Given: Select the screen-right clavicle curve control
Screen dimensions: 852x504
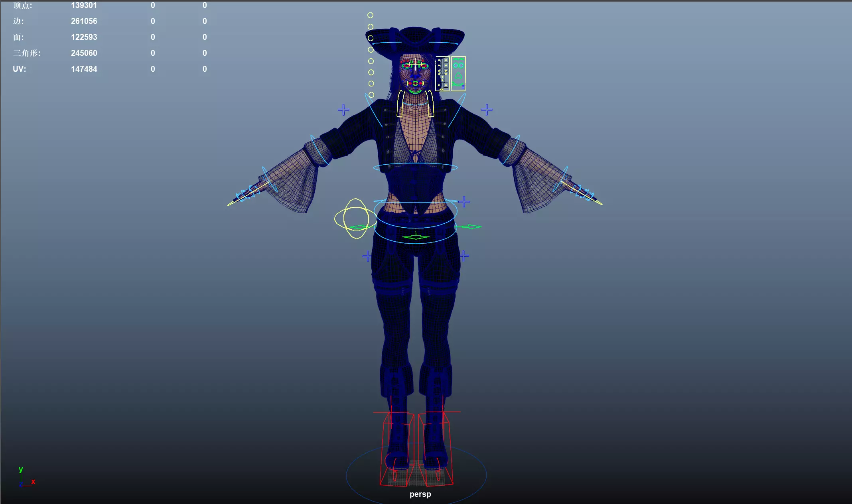Looking at the screenshot, I should (x=457, y=110).
